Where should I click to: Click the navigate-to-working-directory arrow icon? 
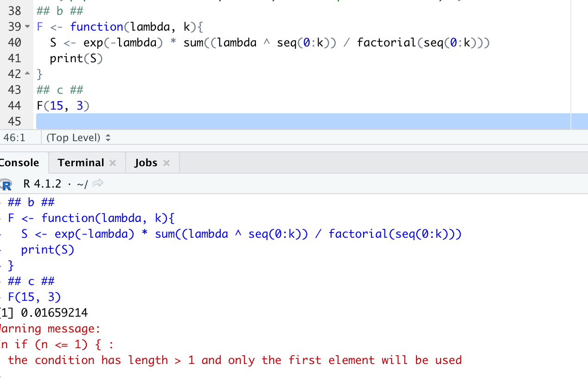tap(97, 183)
